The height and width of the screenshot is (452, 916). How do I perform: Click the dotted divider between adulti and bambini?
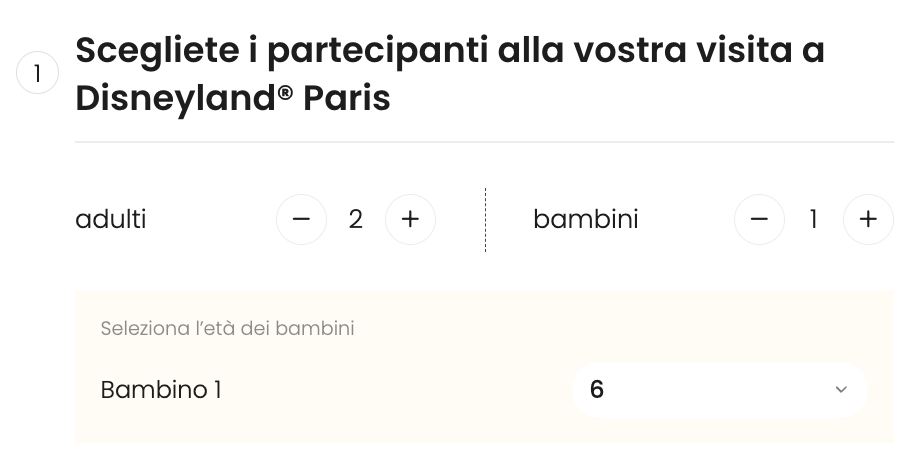coord(486,219)
